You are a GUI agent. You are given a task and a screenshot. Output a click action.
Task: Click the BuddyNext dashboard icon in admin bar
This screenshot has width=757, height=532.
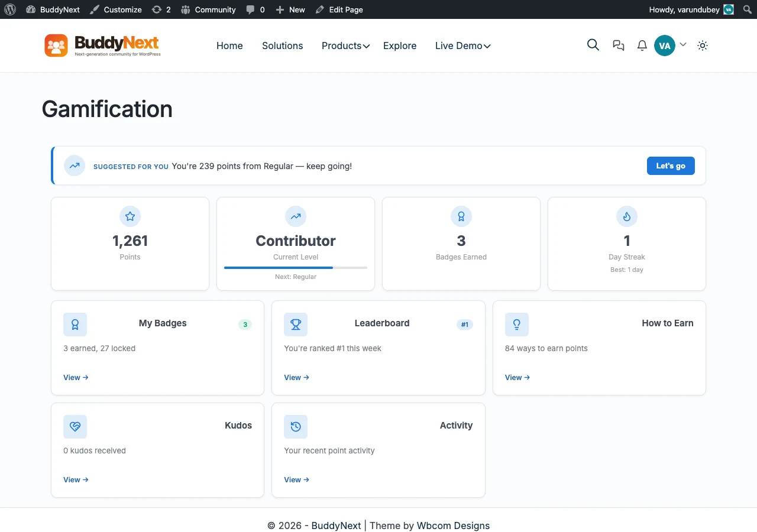pyautogui.click(x=31, y=9)
